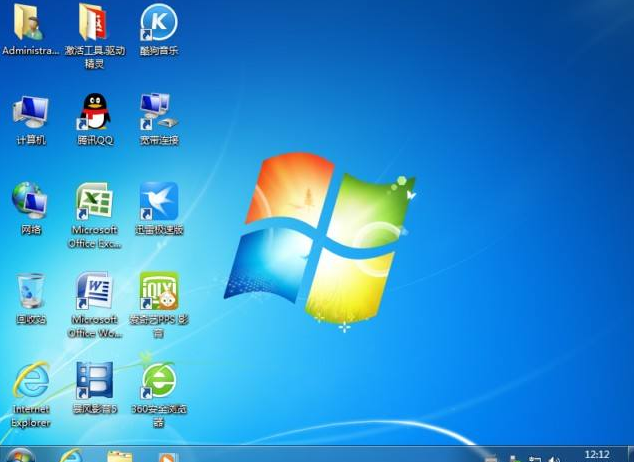
Task: Open the iQiyi PPS video player shortcut
Action: point(158,291)
